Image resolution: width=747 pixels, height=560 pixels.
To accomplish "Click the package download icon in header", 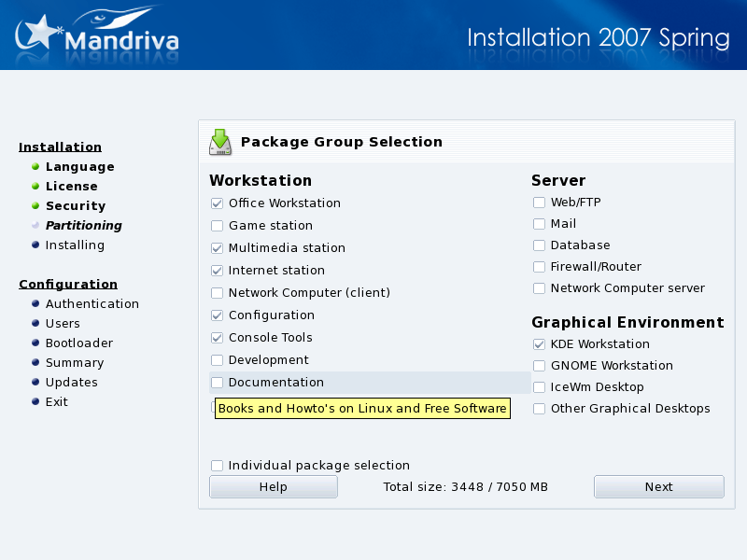I will click(x=220, y=142).
